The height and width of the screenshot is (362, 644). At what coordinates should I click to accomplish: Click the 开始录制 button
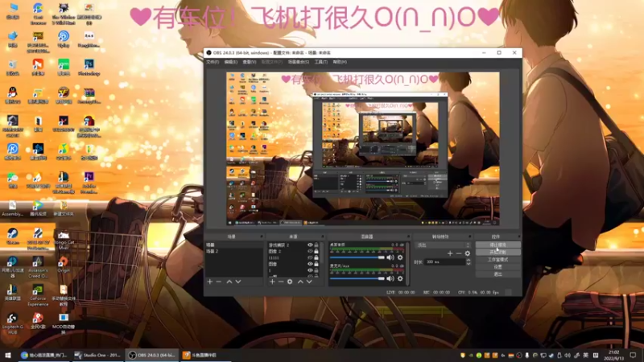click(497, 252)
